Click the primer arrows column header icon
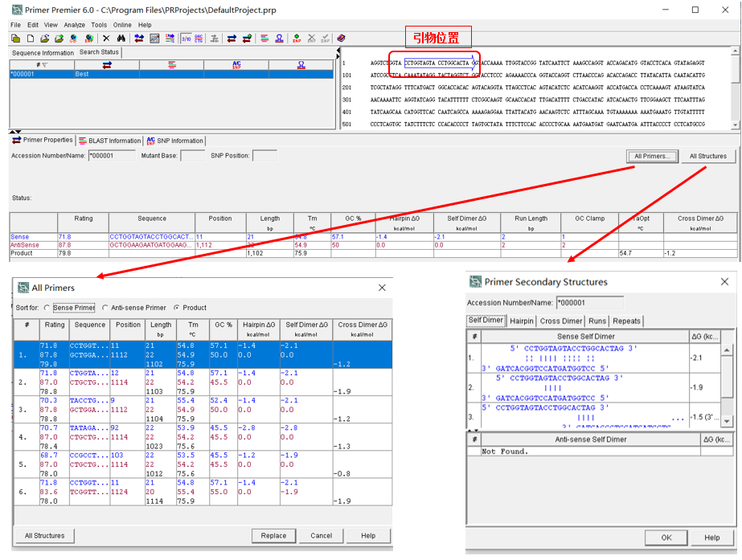Image resolution: width=742 pixels, height=560 pixels. 107,65
